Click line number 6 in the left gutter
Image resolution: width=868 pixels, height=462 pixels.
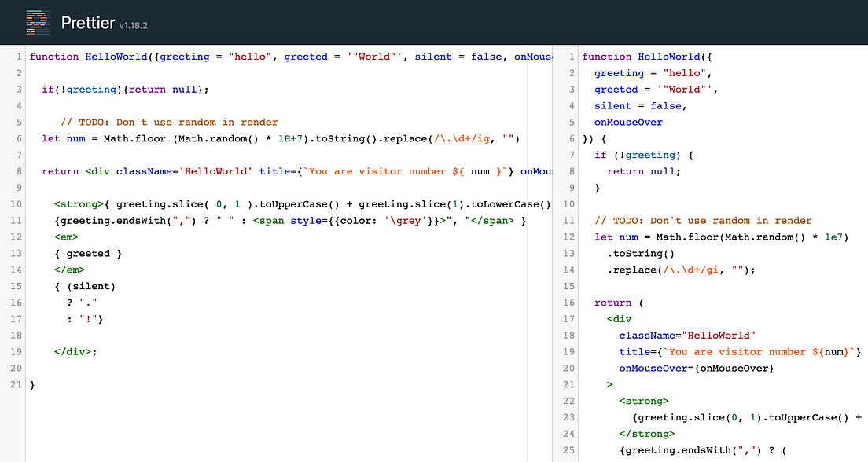click(x=20, y=138)
